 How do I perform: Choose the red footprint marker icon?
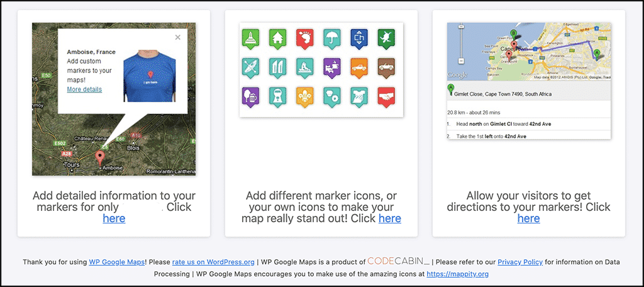pyautogui.click(x=304, y=38)
